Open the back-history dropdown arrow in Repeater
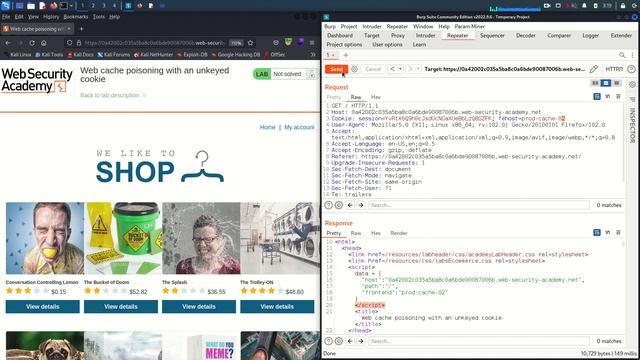640x360 pixels. (400, 69)
